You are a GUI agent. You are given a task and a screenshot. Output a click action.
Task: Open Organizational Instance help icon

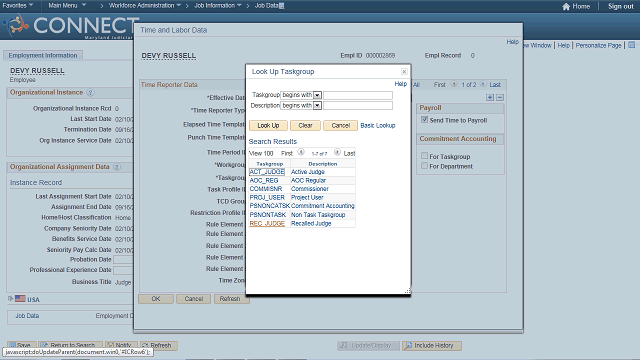tap(91, 93)
